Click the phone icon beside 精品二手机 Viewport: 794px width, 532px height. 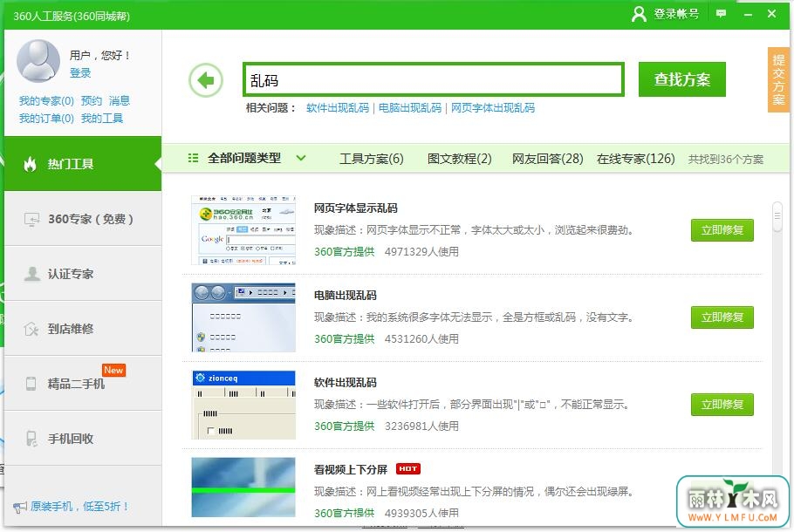click(31, 384)
